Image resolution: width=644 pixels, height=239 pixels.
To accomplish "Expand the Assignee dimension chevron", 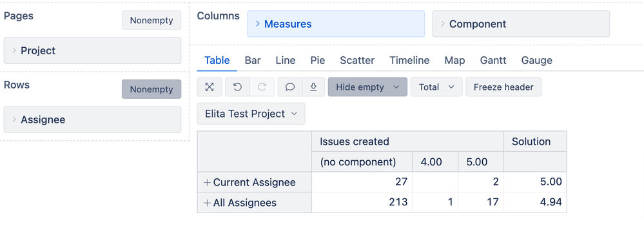I will click(14, 119).
